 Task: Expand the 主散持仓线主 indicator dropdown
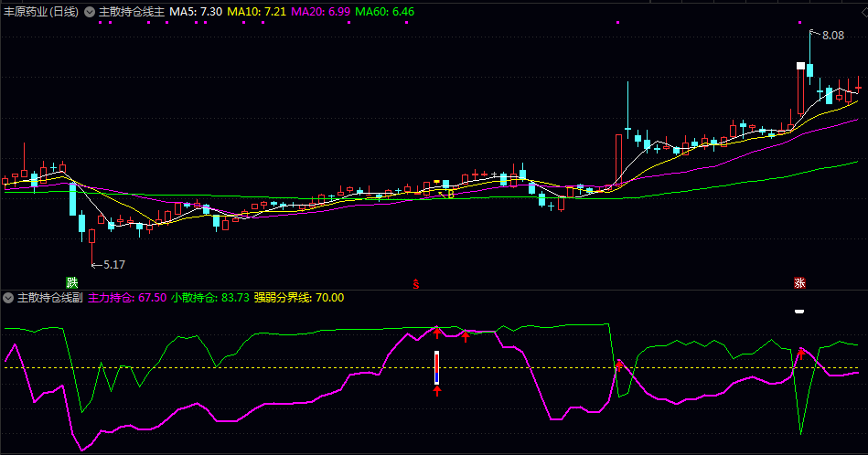click(x=90, y=12)
